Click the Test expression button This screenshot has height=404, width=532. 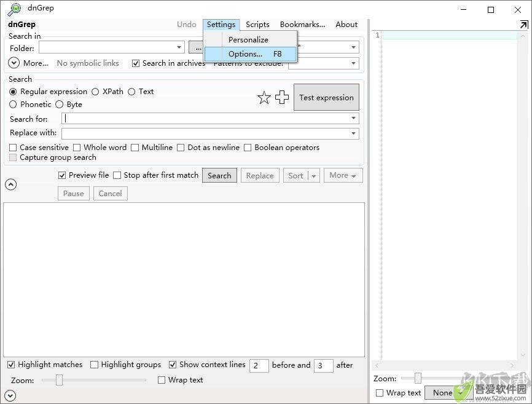point(326,97)
